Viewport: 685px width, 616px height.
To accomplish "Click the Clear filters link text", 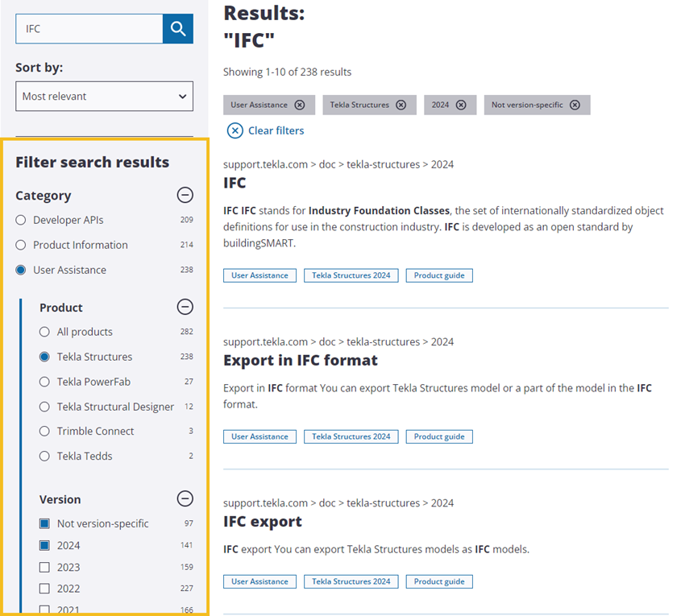I will click(276, 130).
